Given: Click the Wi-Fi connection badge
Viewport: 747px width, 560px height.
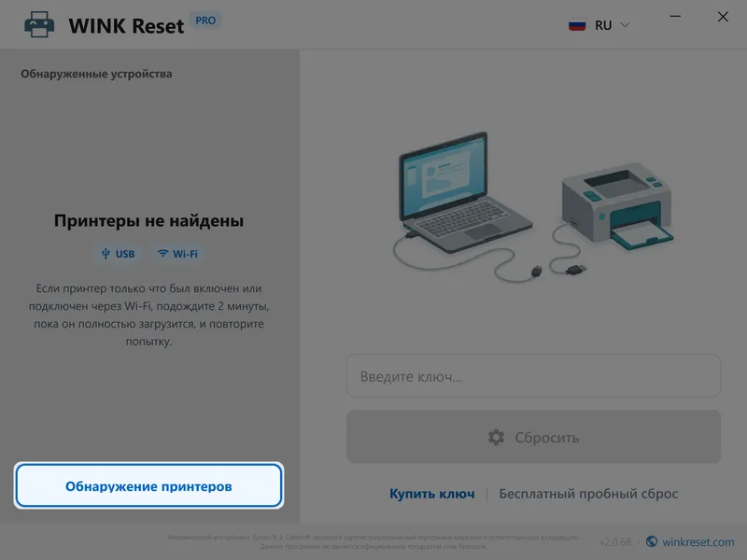Looking at the screenshot, I should click(x=177, y=254).
